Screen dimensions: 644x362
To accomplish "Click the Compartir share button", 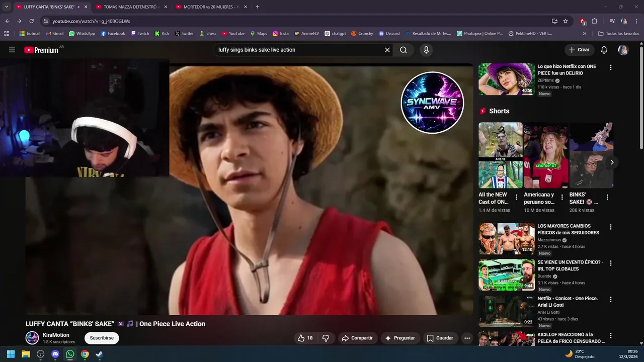I will [x=357, y=338].
